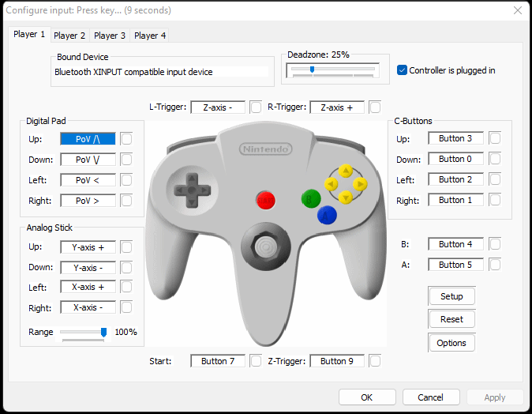The height and width of the screenshot is (414, 532).
Task: Open the Options button
Action: (451, 343)
